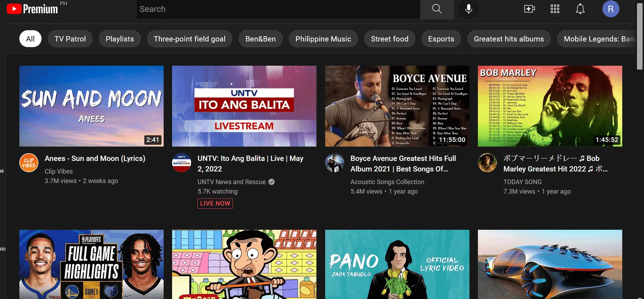Open Acoustic Songs Collection channel avatar
644x299 pixels.
point(335,163)
